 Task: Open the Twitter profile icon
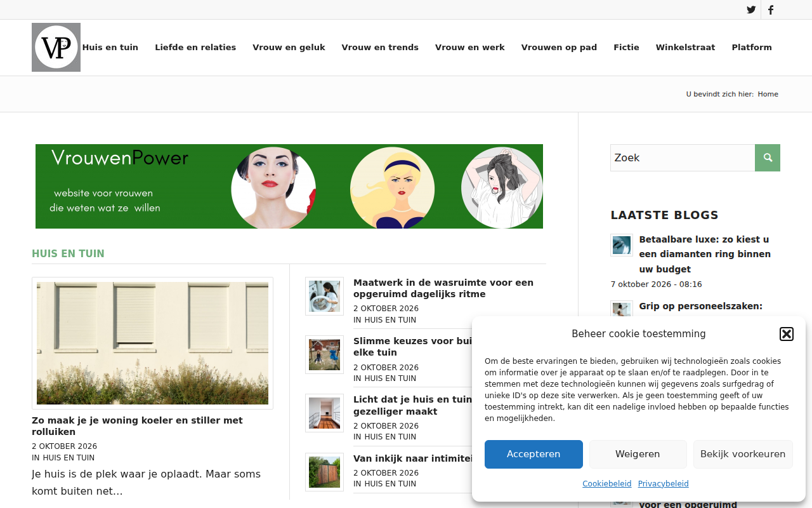pos(751,10)
